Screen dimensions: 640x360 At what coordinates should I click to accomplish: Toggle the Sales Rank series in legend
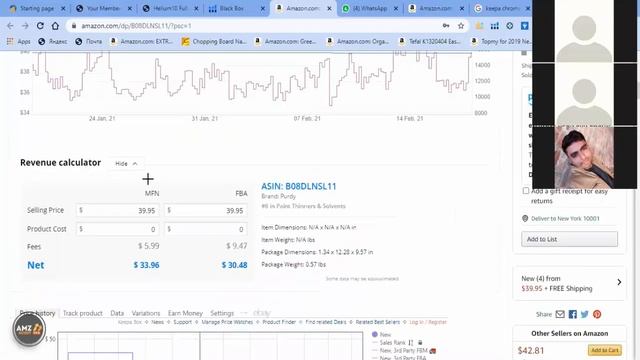[392, 342]
